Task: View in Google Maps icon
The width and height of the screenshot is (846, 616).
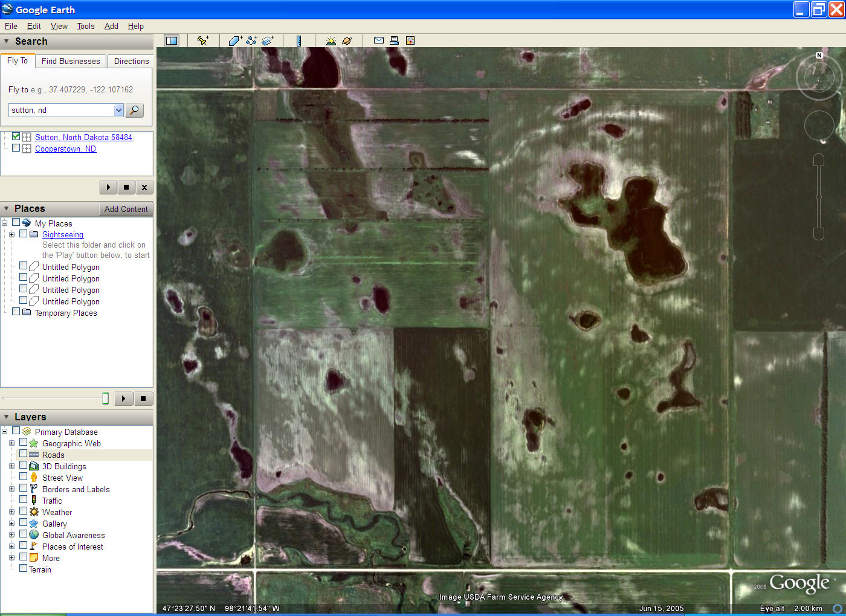Action: coord(410,40)
